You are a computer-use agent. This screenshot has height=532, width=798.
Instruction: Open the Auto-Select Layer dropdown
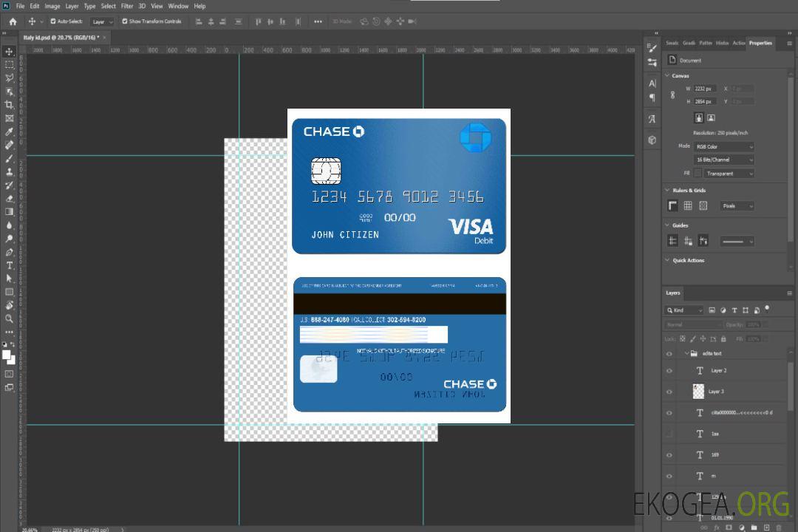tap(102, 22)
